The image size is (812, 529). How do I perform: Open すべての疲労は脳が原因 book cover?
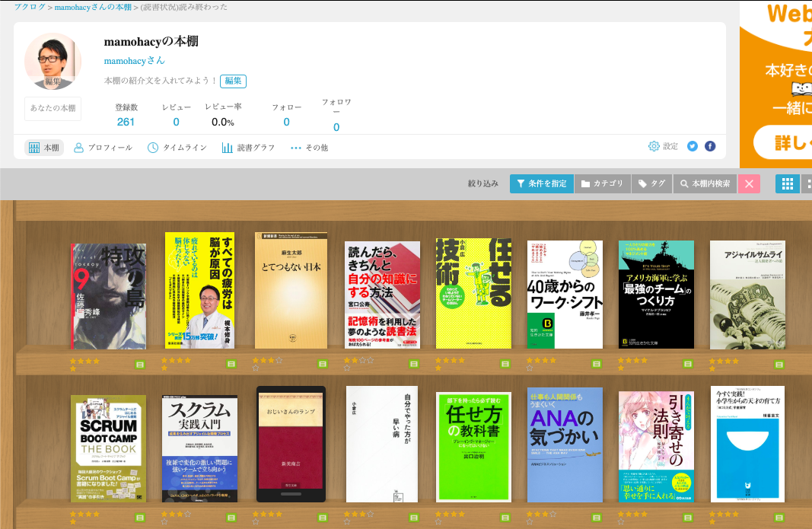coord(199,290)
